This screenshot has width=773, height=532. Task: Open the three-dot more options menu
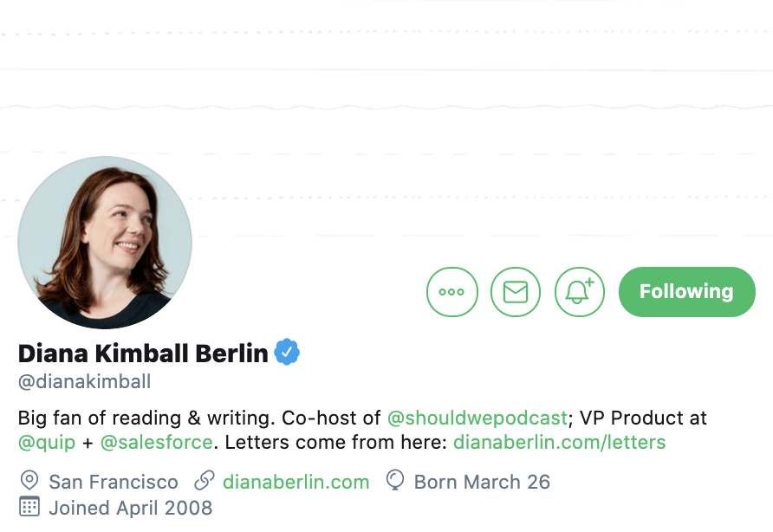pos(452,292)
